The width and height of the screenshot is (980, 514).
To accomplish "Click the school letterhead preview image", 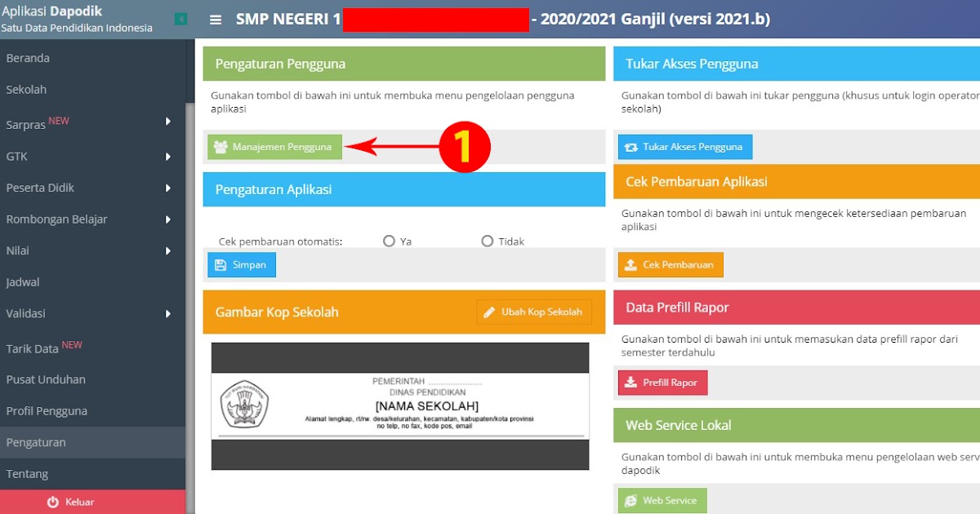I will tap(400, 406).
